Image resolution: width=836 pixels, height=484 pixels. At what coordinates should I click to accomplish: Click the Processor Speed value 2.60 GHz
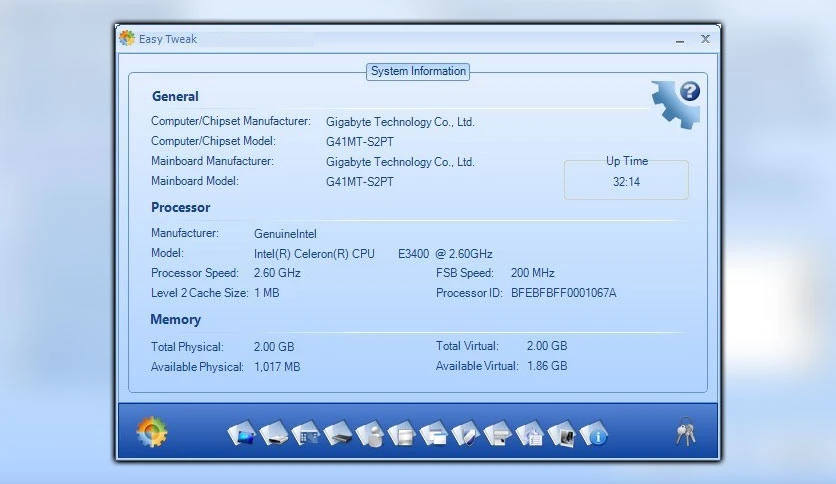(277, 273)
